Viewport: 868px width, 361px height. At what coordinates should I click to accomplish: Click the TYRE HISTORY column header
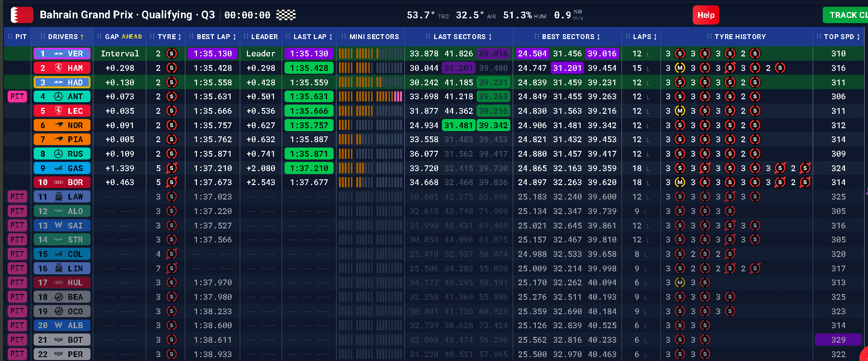point(737,37)
